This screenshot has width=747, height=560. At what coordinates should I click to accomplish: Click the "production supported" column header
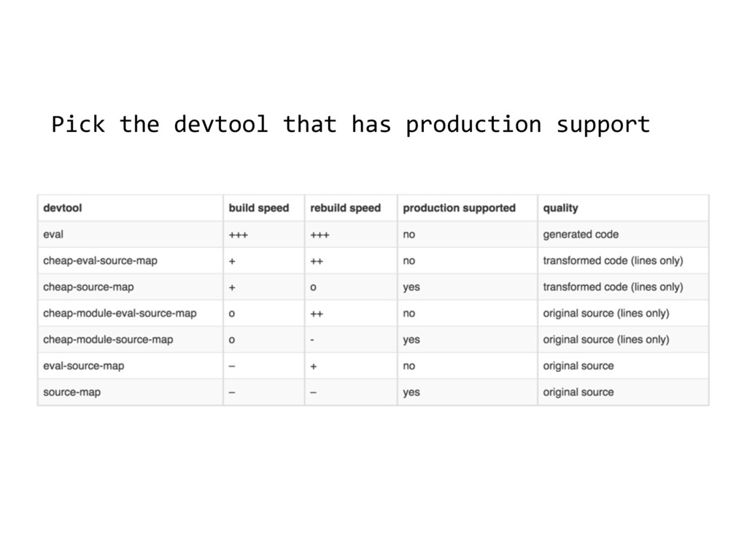(459, 208)
